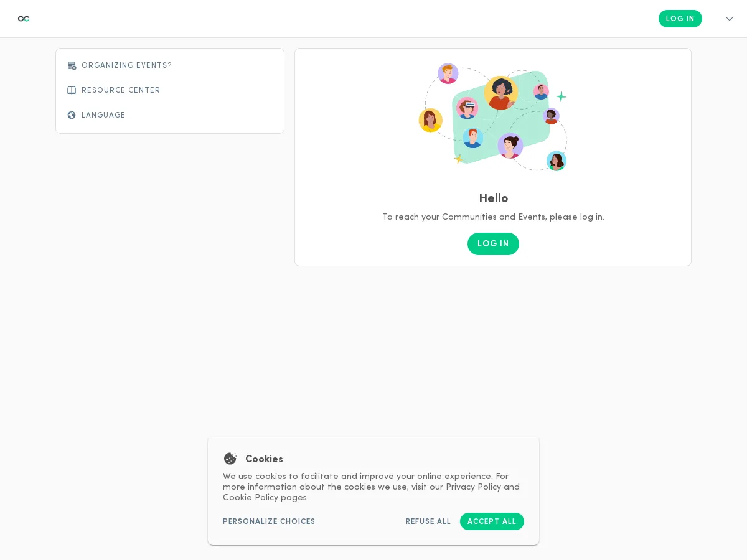The image size is (747, 560).
Task: Open the Language option text
Action: (x=103, y=115)
